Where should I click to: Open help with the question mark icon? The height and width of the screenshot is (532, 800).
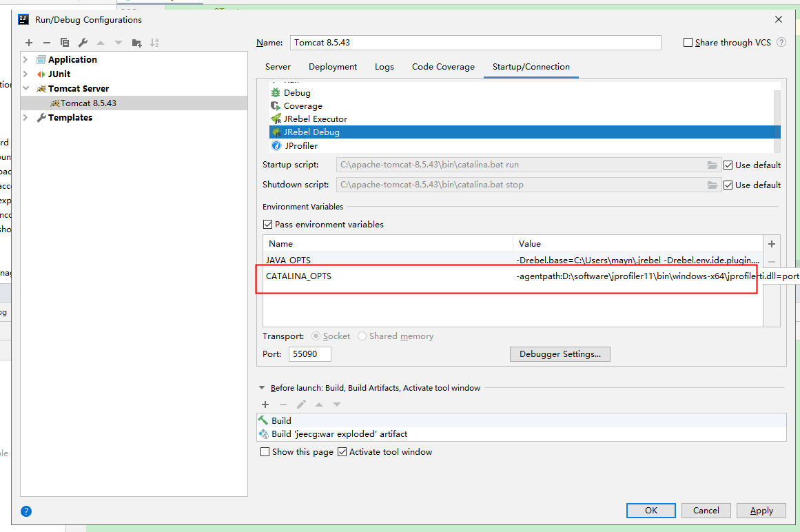coord(26,511)
